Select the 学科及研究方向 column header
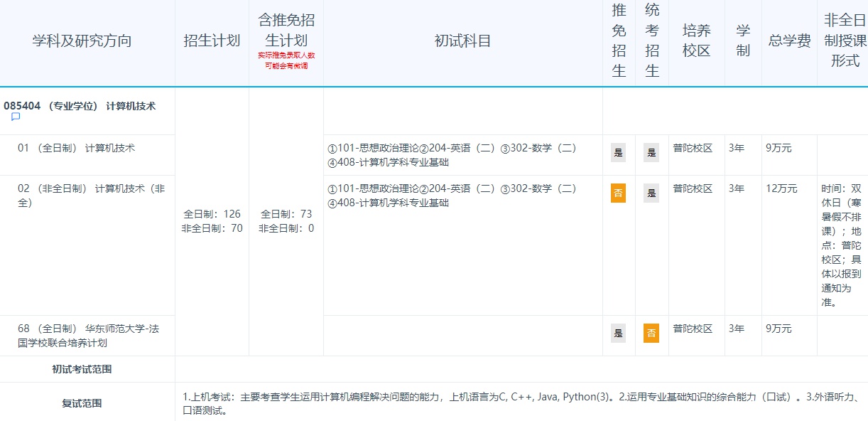The height and width of the screenshot is (421, 868). pos(82,41)
